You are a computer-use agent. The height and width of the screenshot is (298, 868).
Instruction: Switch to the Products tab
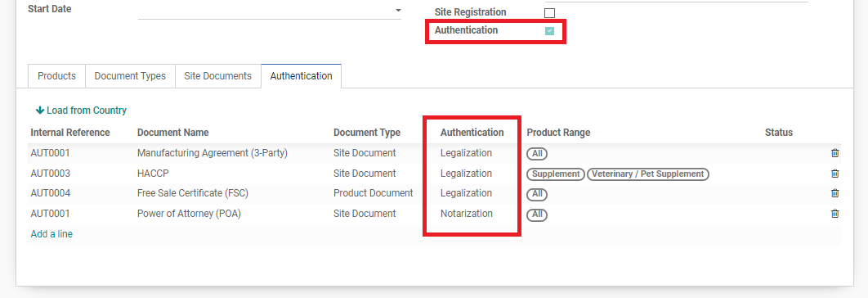click(56, 76)
